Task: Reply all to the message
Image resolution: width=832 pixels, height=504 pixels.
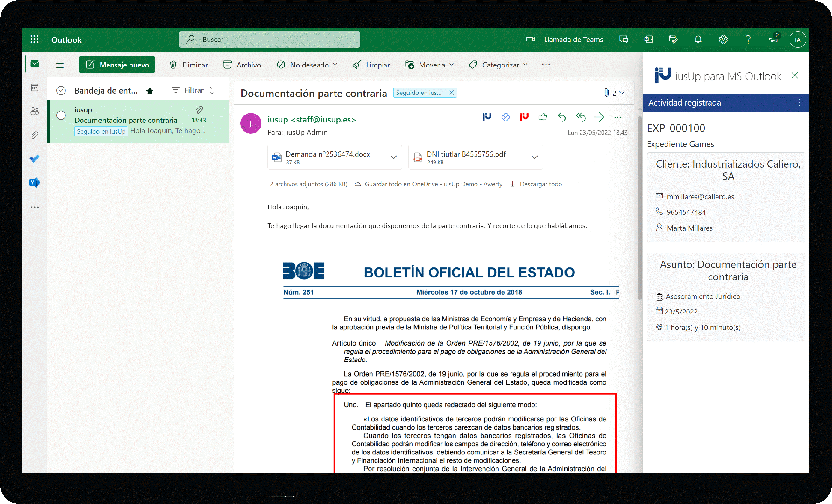Action: pos(581,117)
